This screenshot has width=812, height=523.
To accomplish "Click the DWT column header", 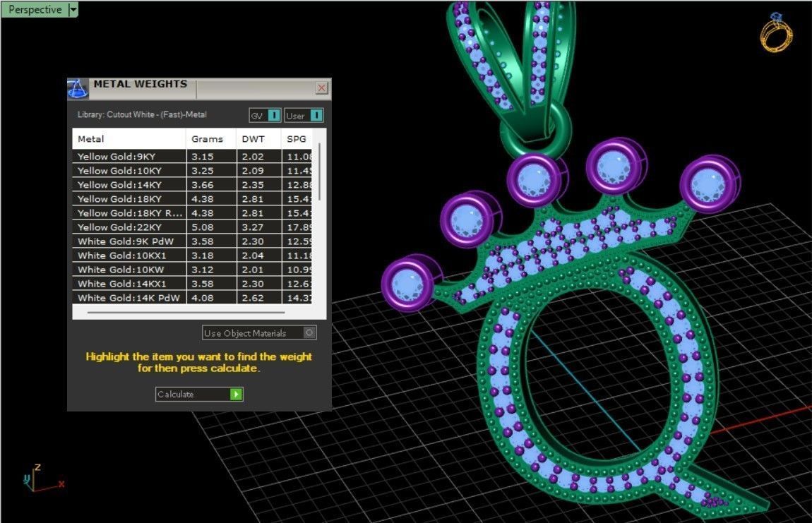I will click(258, 139).
